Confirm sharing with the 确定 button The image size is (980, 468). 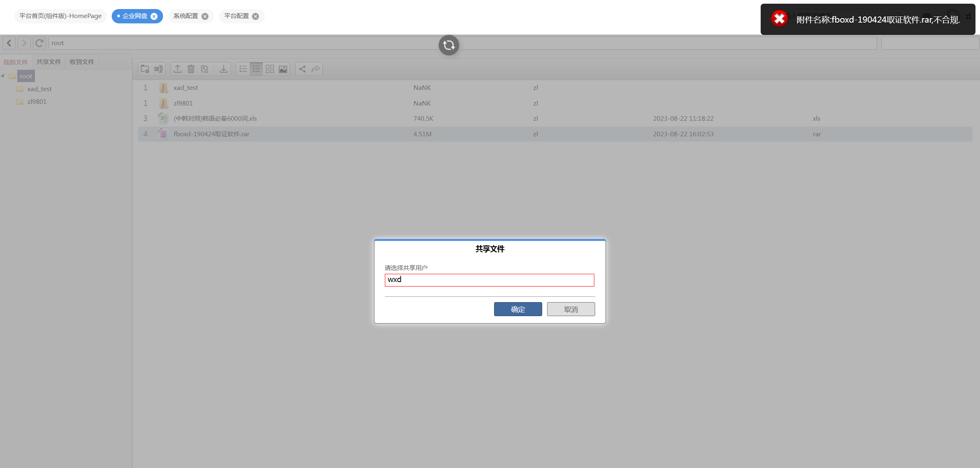518,309
